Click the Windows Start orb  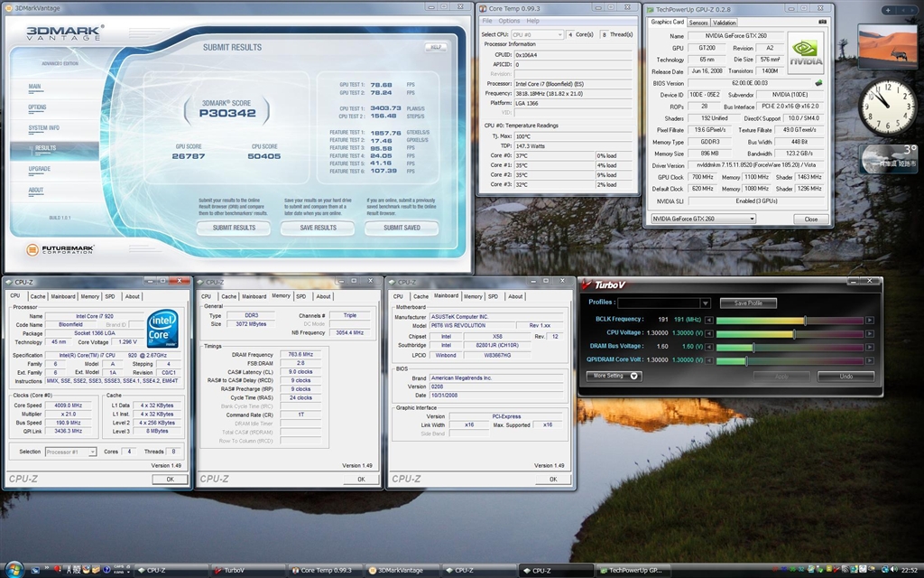point(14,569)
